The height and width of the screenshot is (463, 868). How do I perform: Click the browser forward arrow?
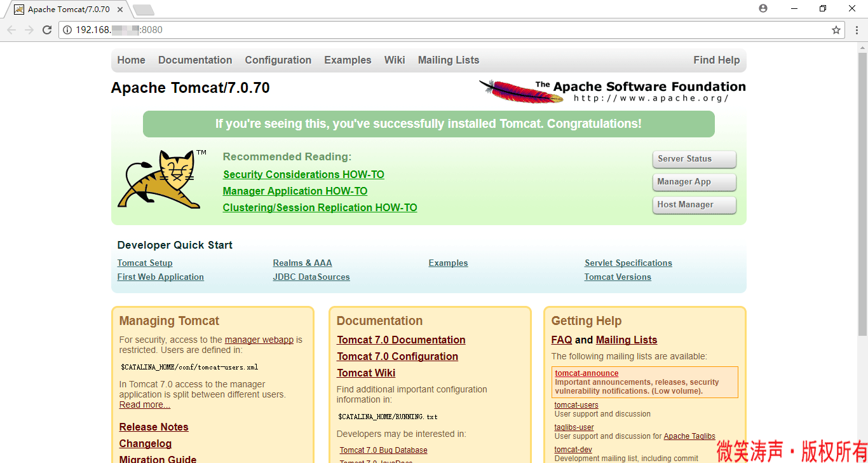[29, 30]
